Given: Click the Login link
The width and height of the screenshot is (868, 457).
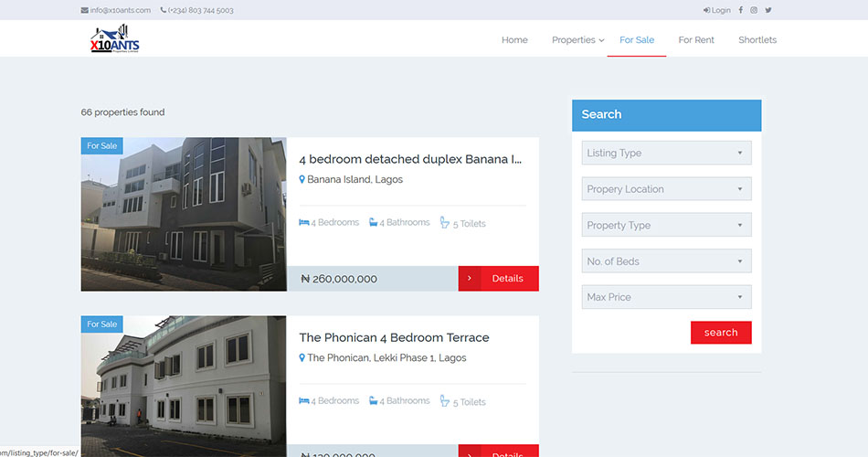Looking at the screenshot, I should click(717, 11).
